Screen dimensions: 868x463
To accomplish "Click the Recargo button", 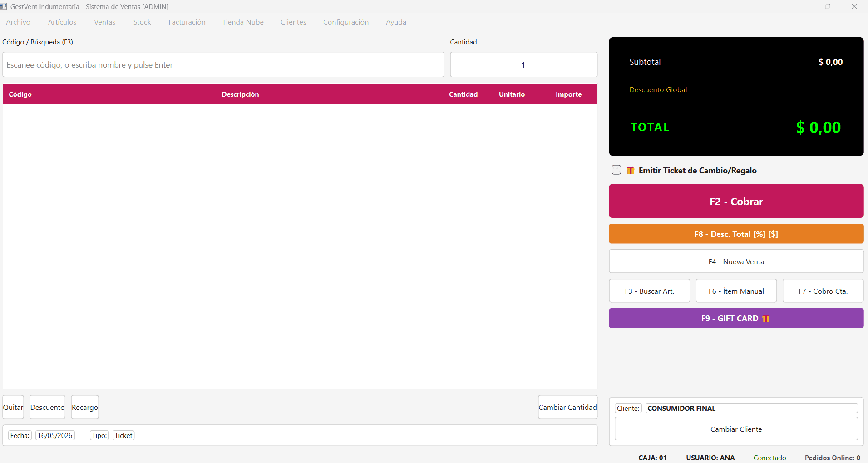I will point(85,407).
